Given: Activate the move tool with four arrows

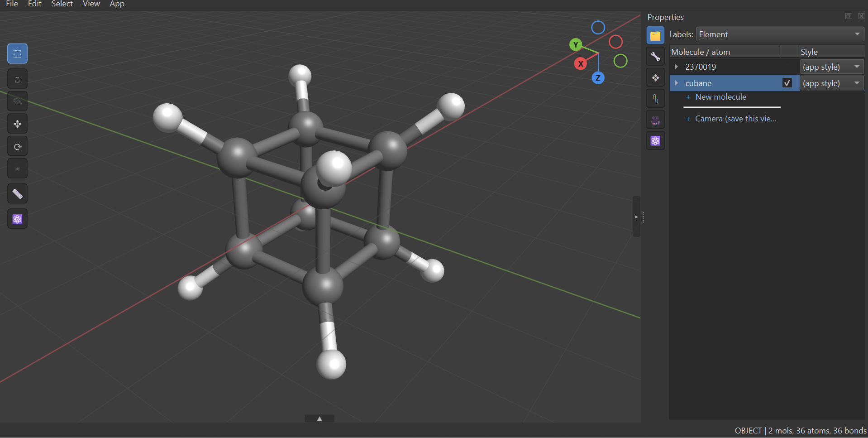Looking at the screenshot, I should 17,124.
